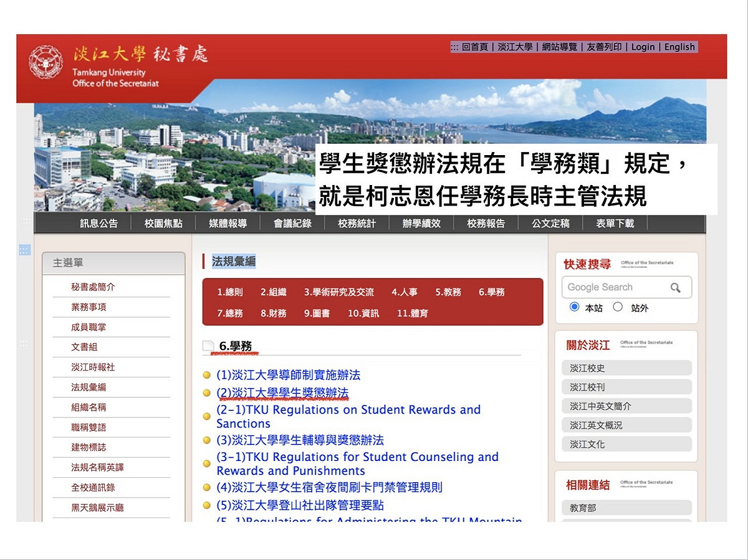Screen dimensions: 748x560
Task: Open (2)淡江大學學生獎懲辦法 regulation
Action: pos(282,393)
